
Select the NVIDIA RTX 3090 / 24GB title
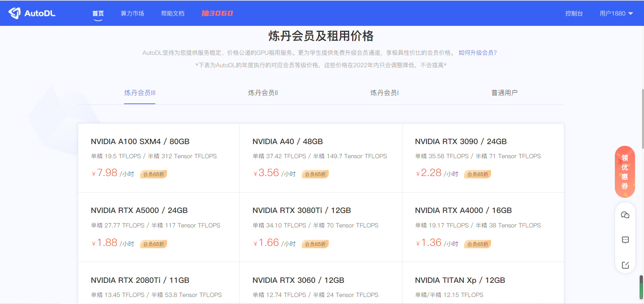pyautogui.click(x=461, y=141)
